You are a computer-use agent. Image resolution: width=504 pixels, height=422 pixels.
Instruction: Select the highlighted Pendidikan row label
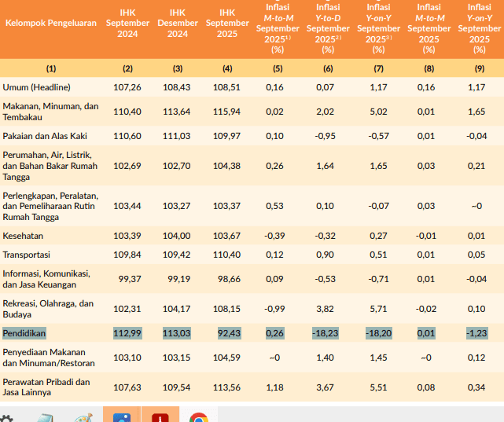[24, 333]
